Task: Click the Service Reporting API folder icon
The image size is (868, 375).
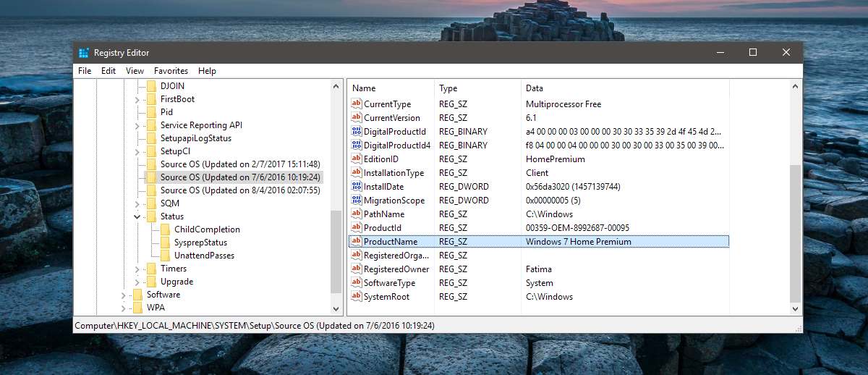Action: (151, 125)
